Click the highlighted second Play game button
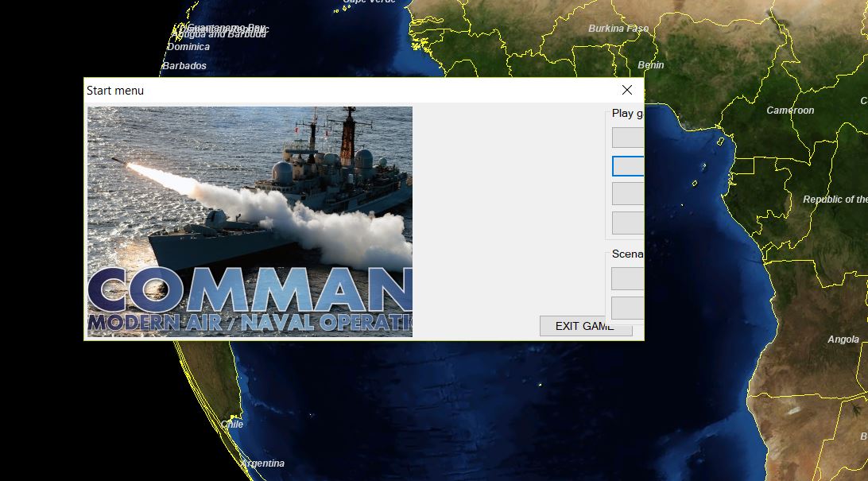The width and height of the screenshot is (868, 481). pyautogui.click(x=628, y=166)
